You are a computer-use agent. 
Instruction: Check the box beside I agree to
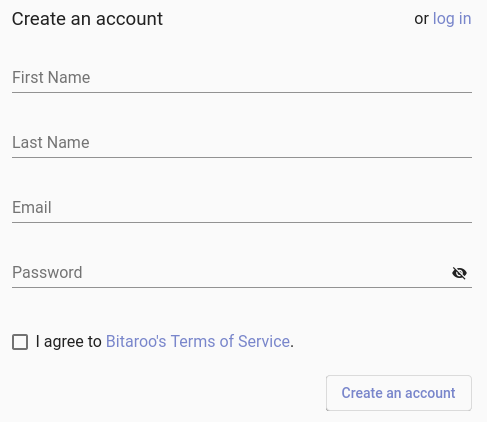pos(20,342)
